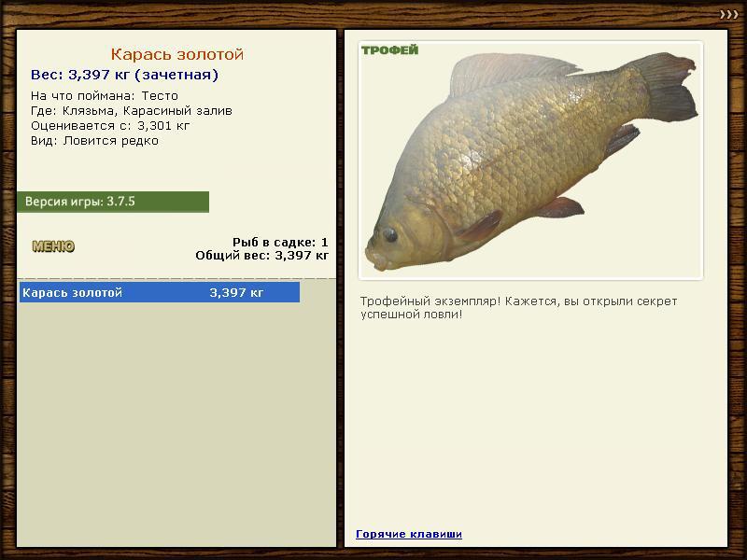Click the Рыб в садке: 1 text
Screen dimensions: 747x560
(x=281, y=243)
